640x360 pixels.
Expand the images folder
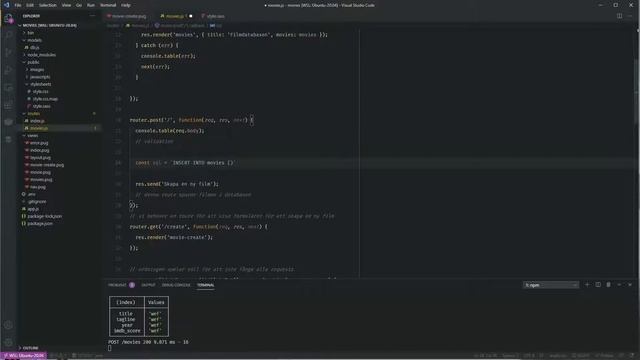(37, 69)
